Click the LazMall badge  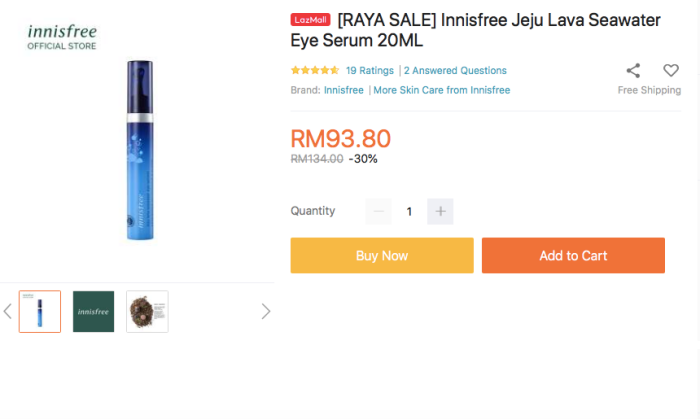coord(310,20)
